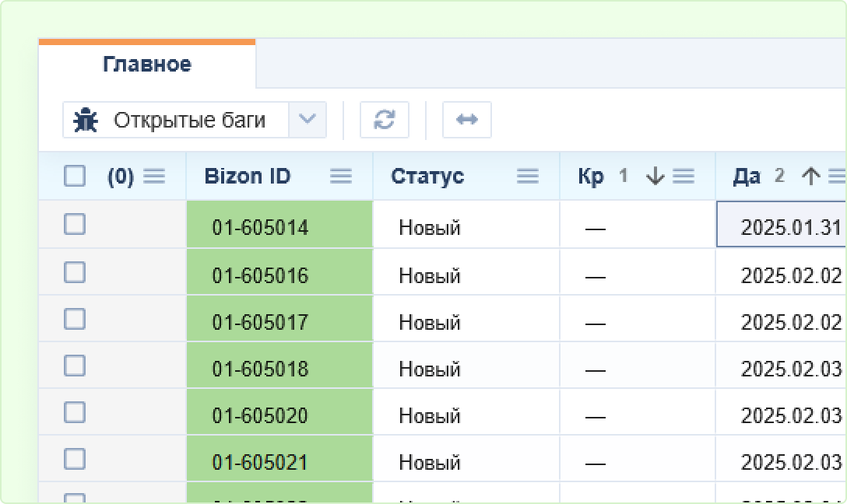Screen dimensions: 847x504
Task: Toggle the select-all checkbox in the header
Action: pyautogui.click(x=75, y=177)
